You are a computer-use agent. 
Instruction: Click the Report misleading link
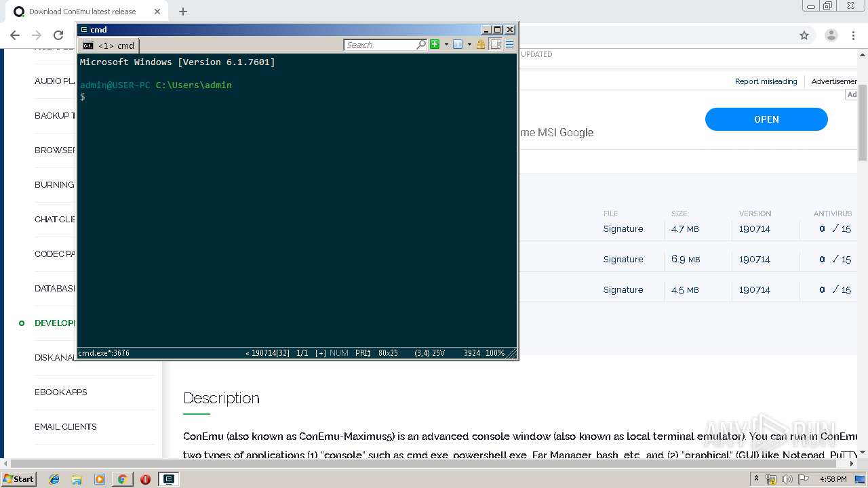pos(766,81)
